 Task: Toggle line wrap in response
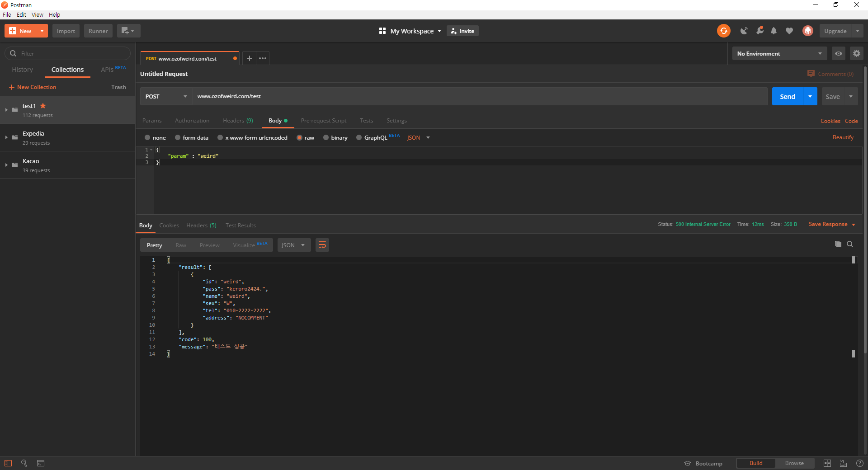(322, 245)
